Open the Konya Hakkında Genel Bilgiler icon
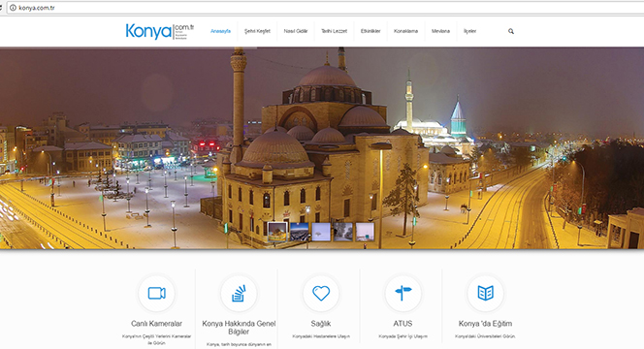644x349 pixels. tap(239, 293)
